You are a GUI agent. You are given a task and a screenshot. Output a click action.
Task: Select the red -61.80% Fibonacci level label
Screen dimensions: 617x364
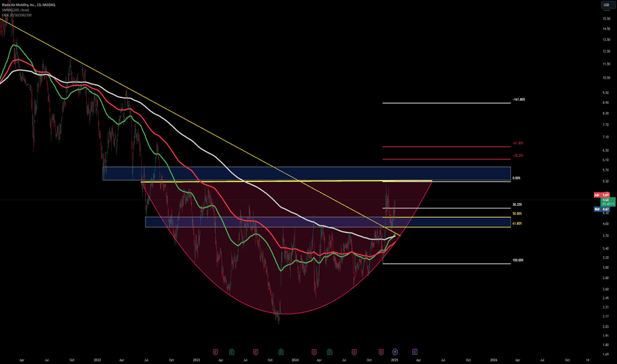click(518, 143)
